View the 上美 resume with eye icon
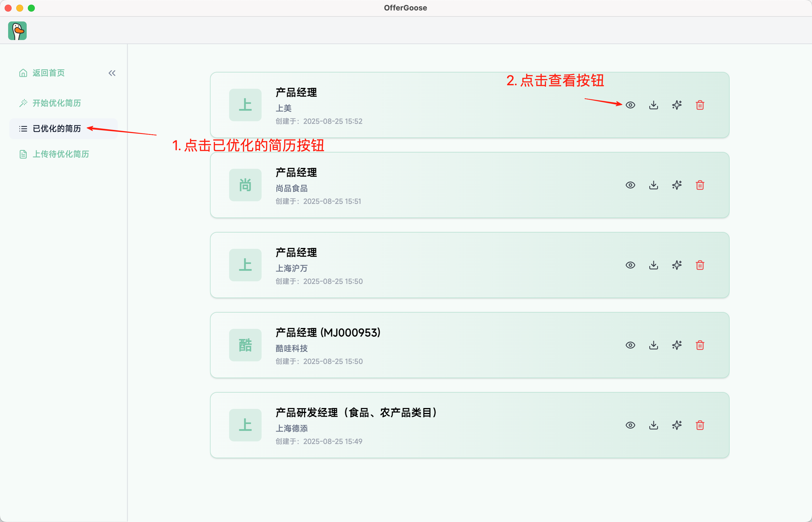The image size is (812, 522). pyautogui.click(x=630, y=105)
